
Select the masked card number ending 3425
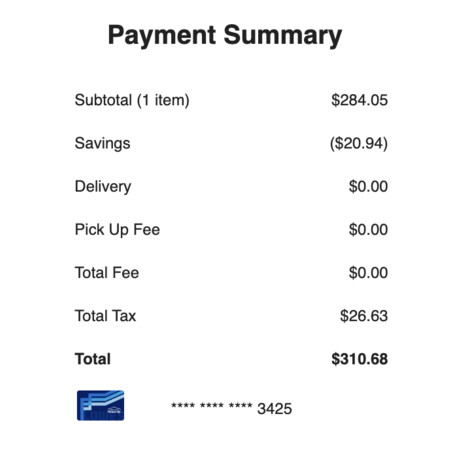232,408
